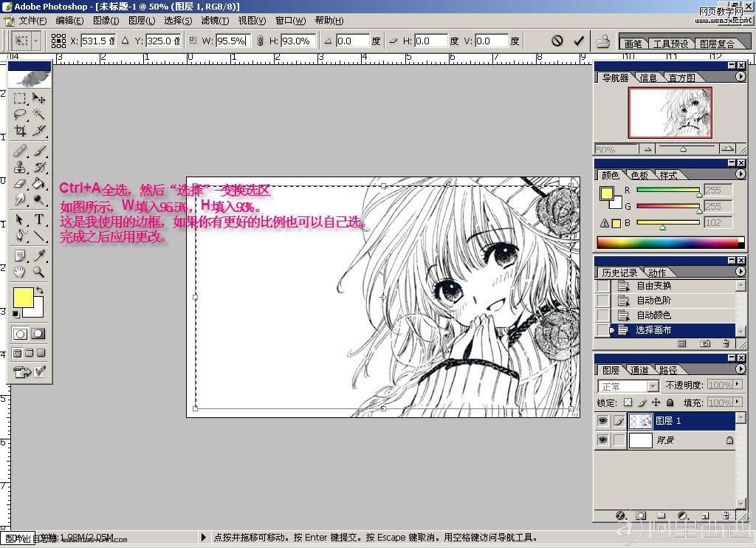The width and height of the screenshot is (756, 548).
Task: Select the Eyedropper tool
Action: click(x=39, y=256)
